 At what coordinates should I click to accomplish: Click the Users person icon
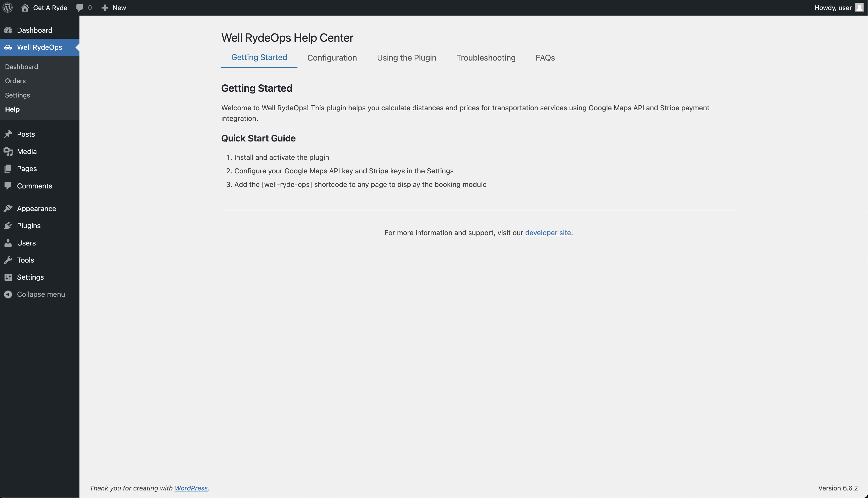(8, 243)
